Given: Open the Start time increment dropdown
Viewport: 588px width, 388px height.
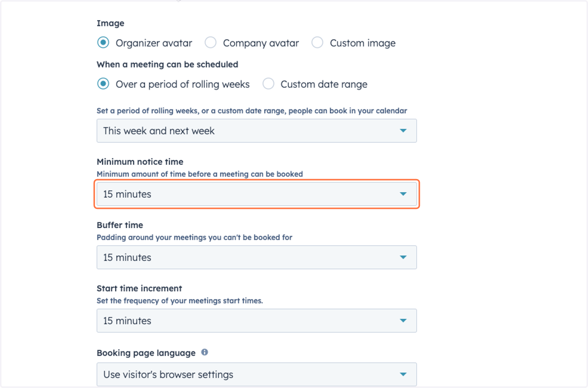Looking at the screenshot, I should (257, 321).
